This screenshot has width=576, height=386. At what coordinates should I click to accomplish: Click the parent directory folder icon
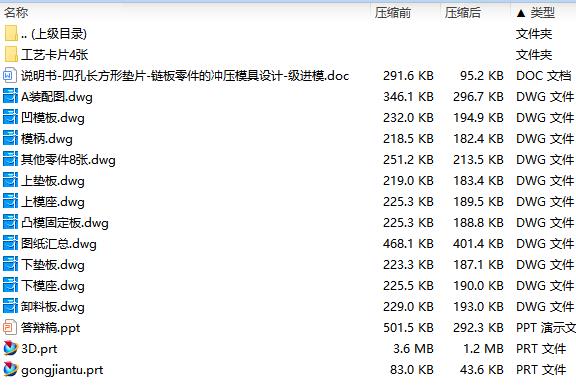11,33
